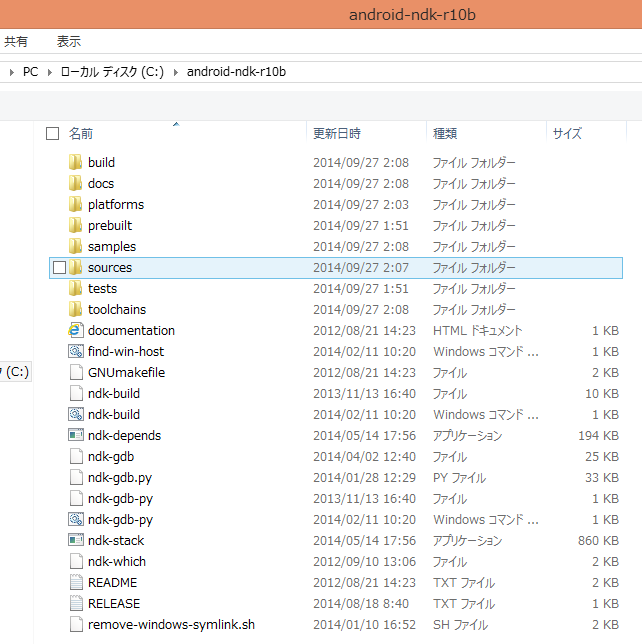Select the 10 KB ndk-build file icon

pyautogui.click(x=76, y=393)
